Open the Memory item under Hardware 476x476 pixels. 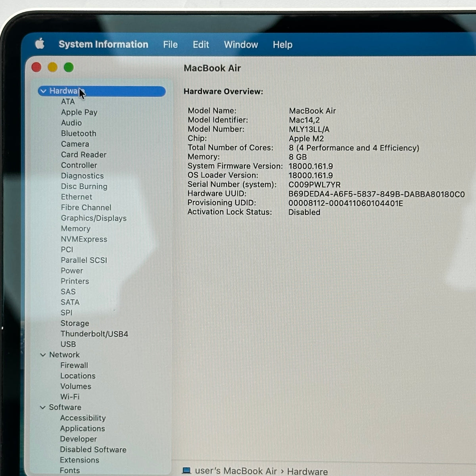[75, 228]
